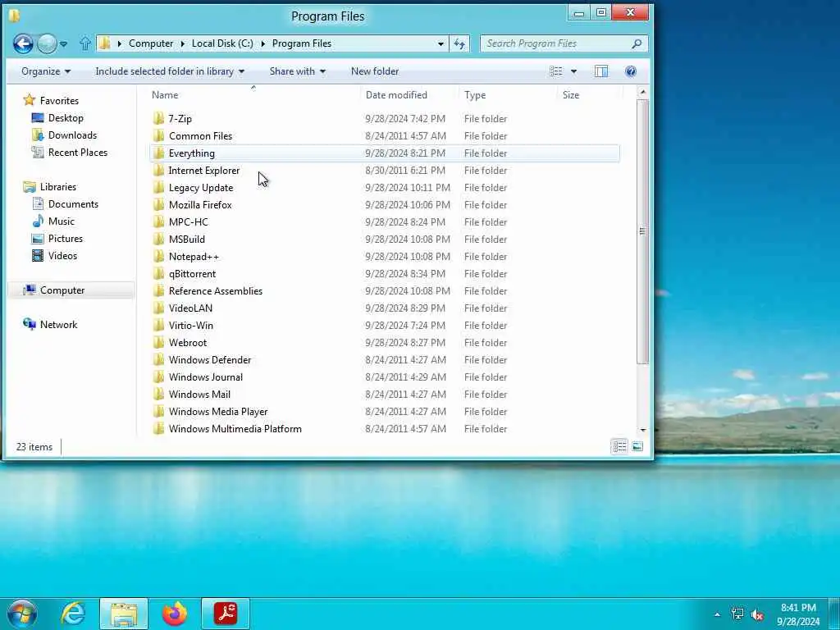Click the Forward navigation arrow
The height and width of the screenshot is (630, 840).
click(x=47, y=43)
